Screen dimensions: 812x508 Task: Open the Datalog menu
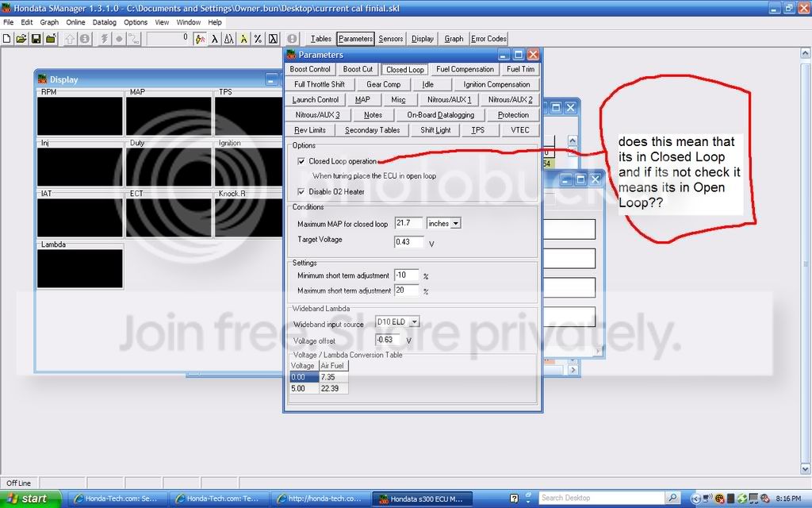104,22
